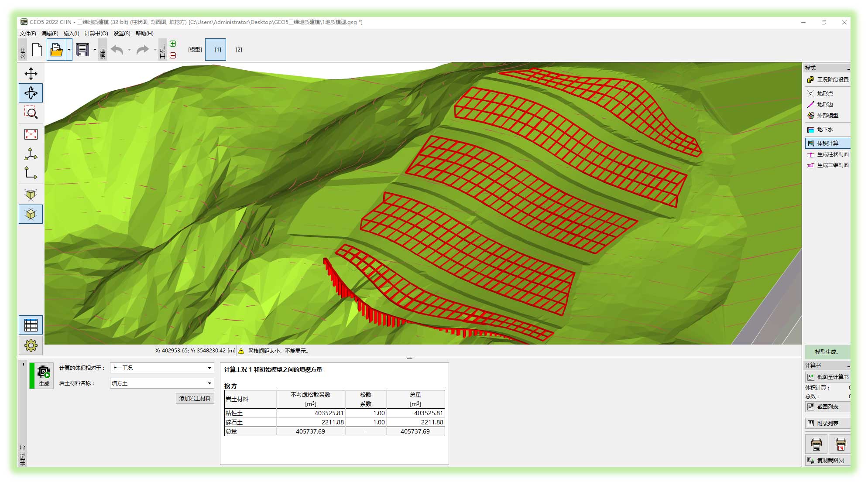The image size is (868, 485).
Task: Click the 添加岩土材料 button
Action: 195,399
